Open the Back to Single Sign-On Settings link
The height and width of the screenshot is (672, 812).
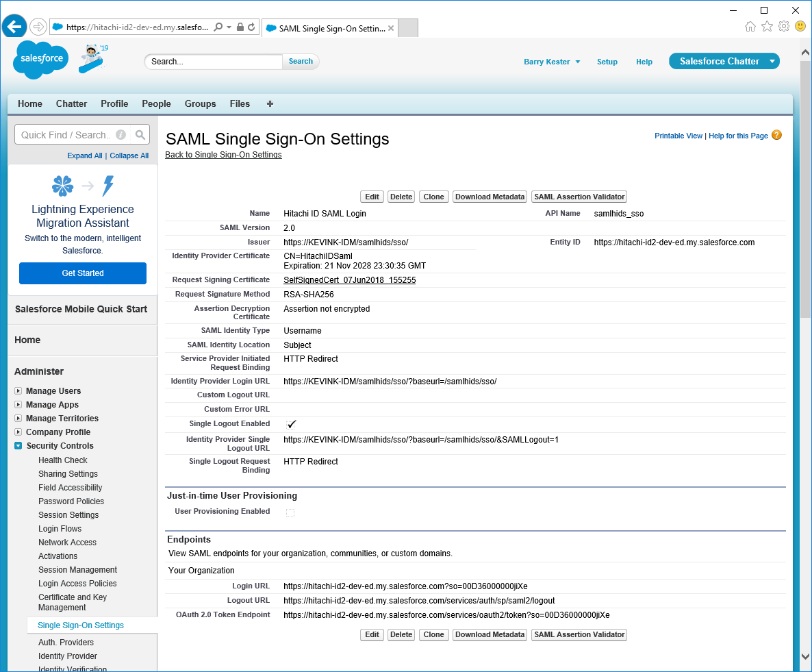(x=223, y=155)
